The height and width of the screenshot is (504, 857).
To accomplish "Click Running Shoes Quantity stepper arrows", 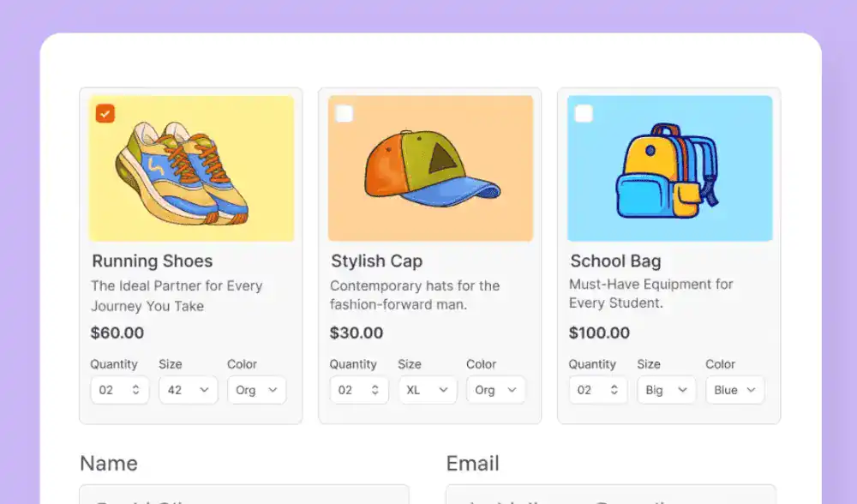I will [x=135, y=390].
